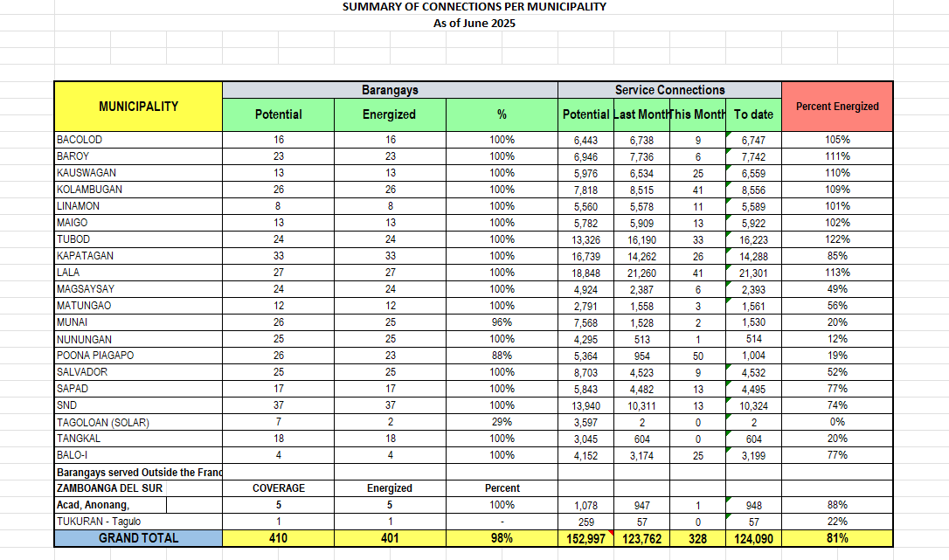Select the 21,301 To date value for LALA
949x560 pixels.
coord(753,273)
